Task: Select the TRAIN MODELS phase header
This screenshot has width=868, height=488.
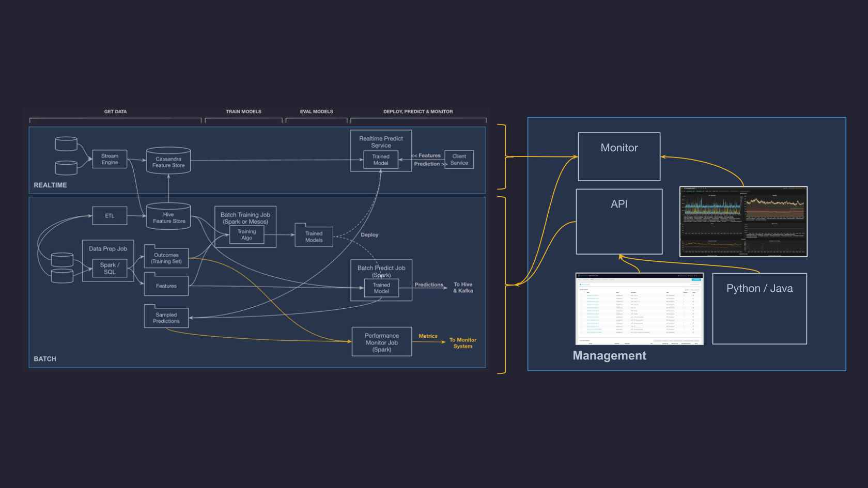Action: click(x=243, y=112)
